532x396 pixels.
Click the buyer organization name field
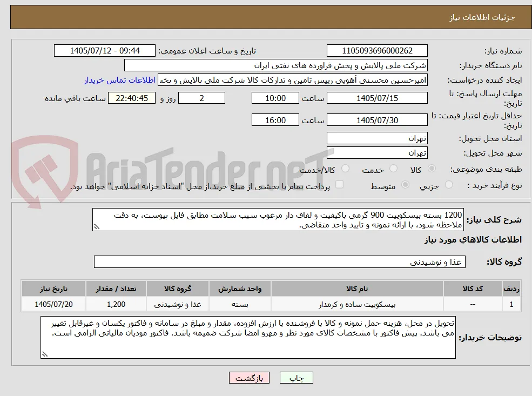click(x=275, y=65)
